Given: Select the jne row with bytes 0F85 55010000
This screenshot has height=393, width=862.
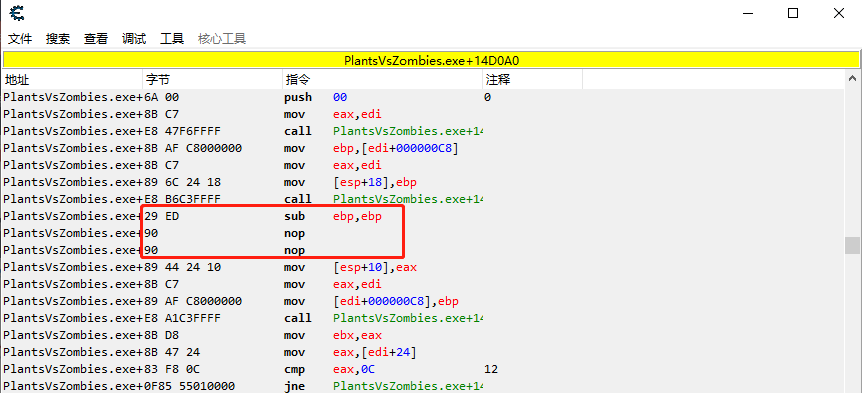Looking at the screenshot, I should click(422, 386).
